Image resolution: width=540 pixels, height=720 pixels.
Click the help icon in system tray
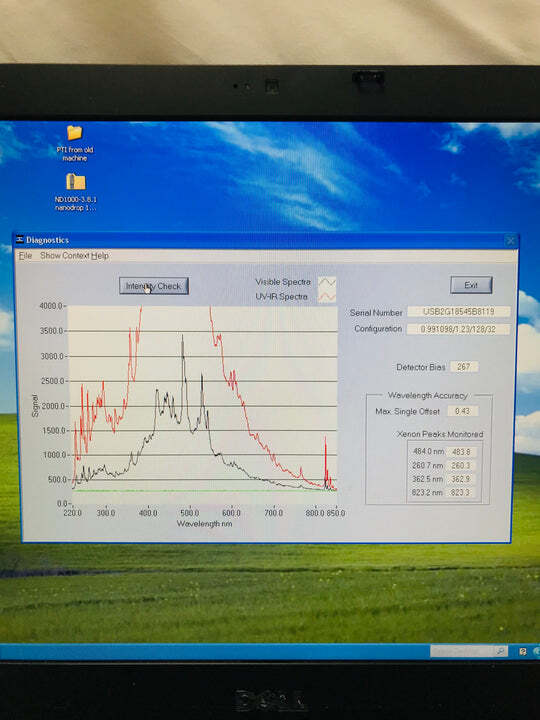pyautogui.click(x=523, y=651)
